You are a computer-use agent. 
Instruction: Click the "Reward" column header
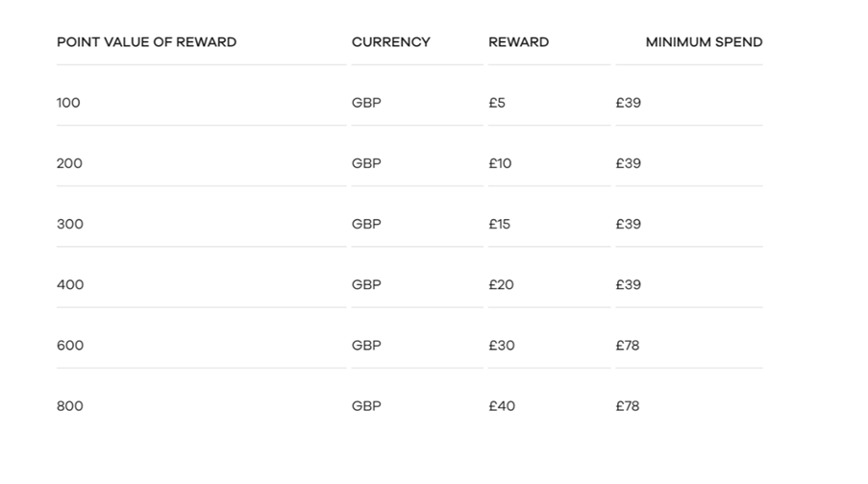pos(518,42)
